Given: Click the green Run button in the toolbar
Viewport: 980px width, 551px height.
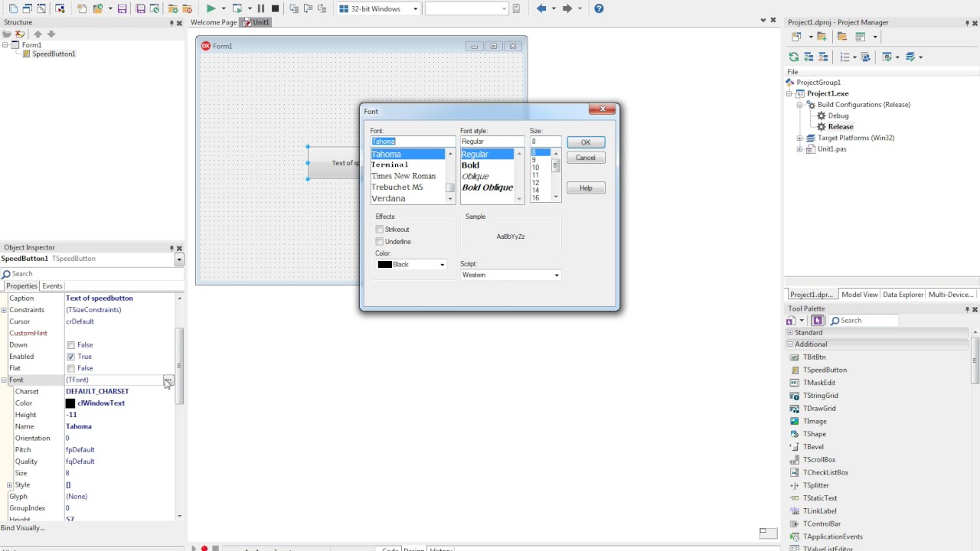Looking at the screenshot, I should [211, 8].
